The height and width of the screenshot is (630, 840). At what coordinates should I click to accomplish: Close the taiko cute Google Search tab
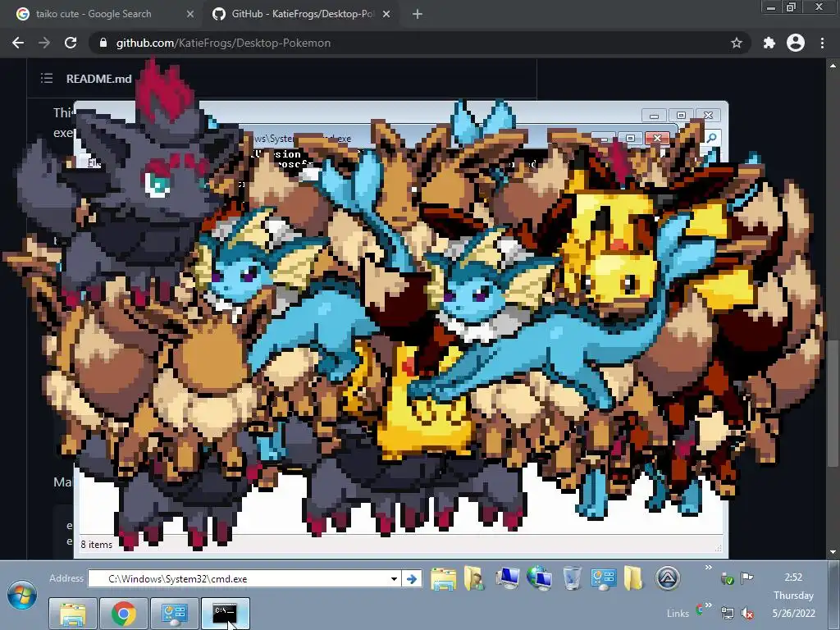pyautogui.click(x=190, y=14)
